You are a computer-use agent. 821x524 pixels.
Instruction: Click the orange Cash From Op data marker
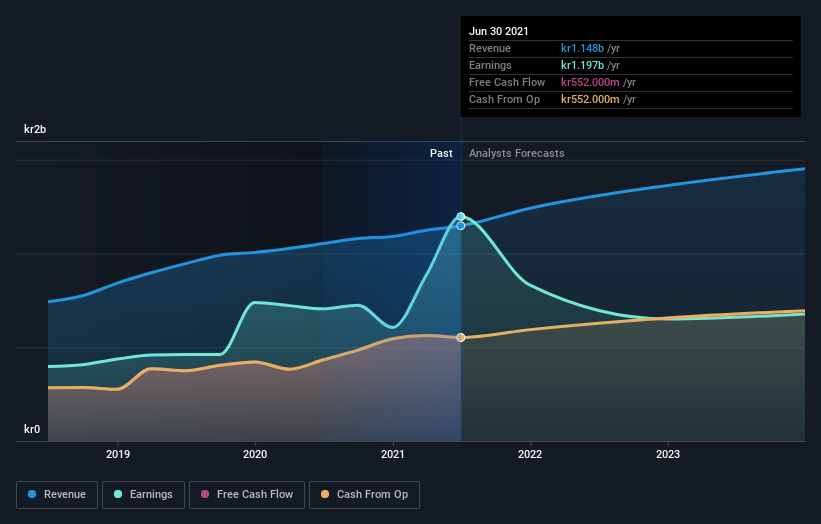461,338
